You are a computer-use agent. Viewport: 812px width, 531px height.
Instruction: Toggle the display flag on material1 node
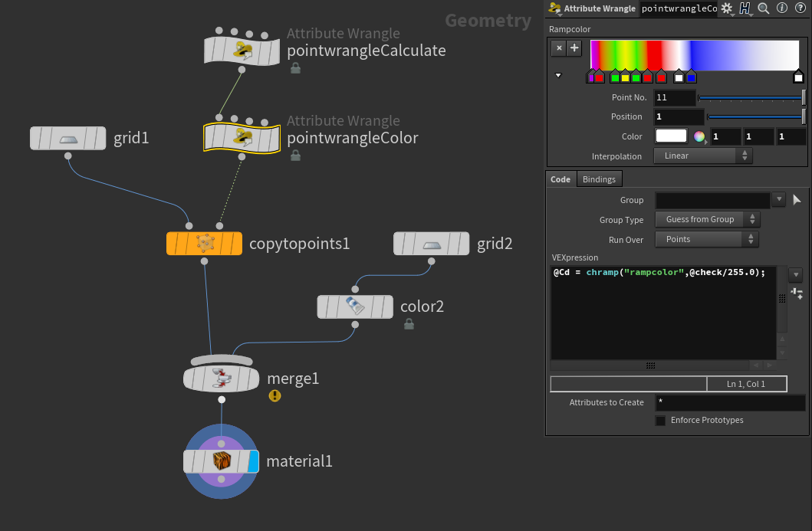[254, 462]
